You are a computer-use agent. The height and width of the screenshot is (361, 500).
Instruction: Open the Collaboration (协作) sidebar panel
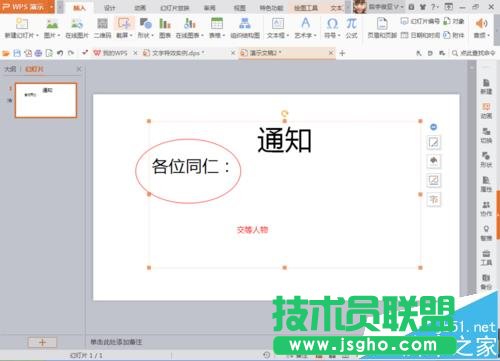click(x=486, y=209)
